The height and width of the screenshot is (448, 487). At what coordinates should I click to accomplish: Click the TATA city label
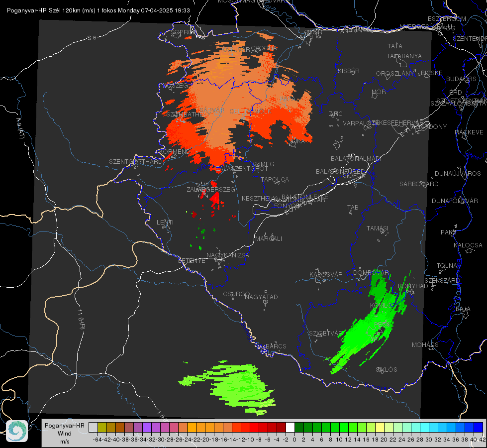click(x=395, y=46)
